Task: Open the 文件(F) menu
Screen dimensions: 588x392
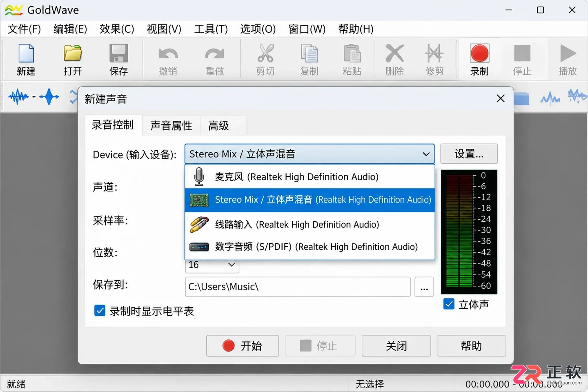Action: click(x=24, y=29)
